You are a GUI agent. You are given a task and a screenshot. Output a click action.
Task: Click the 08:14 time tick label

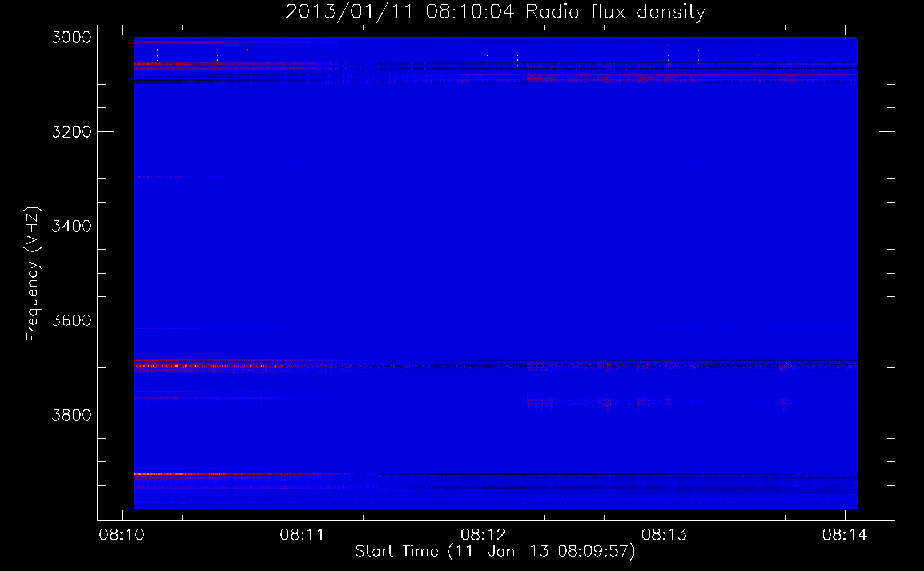[x=845, y=535]
